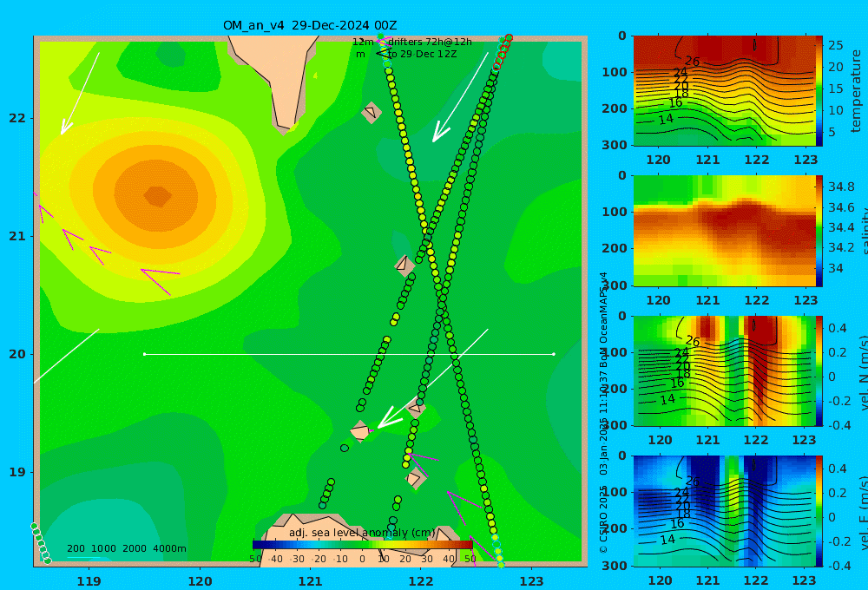Click the "temperature" colorbar label
The width and height of the screenshot is (868, 590).
coord(857,91)
